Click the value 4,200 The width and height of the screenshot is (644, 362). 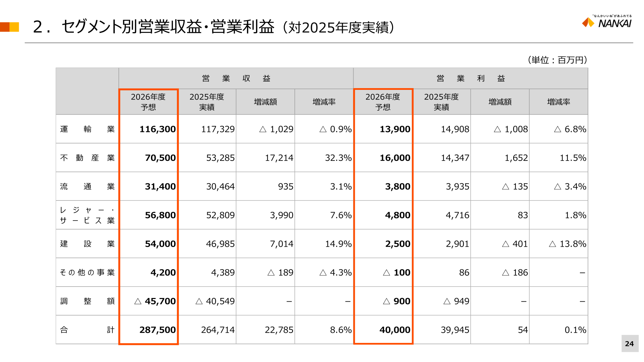coord(163,273)
